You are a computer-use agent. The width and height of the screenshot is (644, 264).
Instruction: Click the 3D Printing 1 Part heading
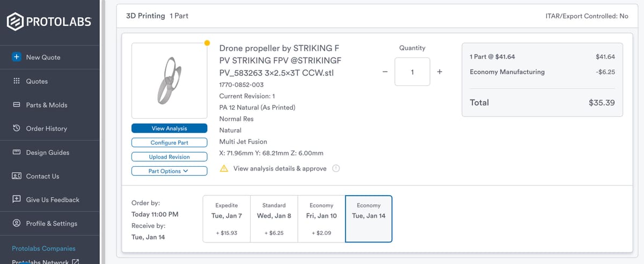(157, 16)
